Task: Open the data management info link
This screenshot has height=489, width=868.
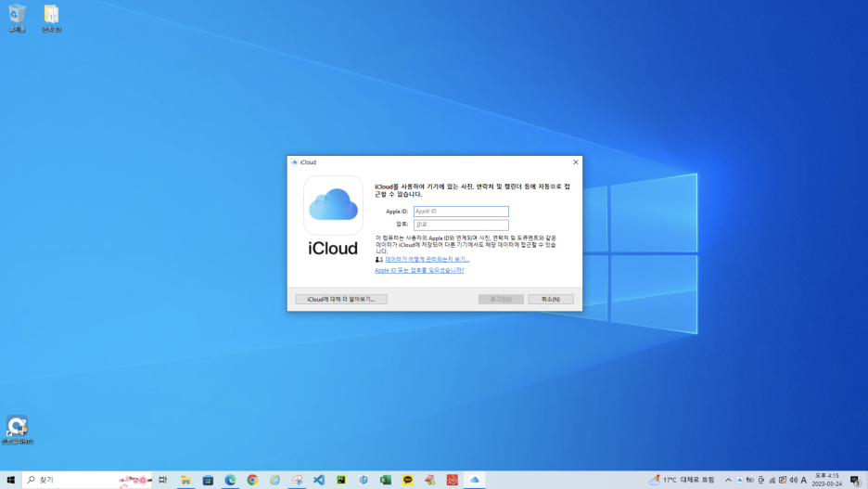Action: 427,259
